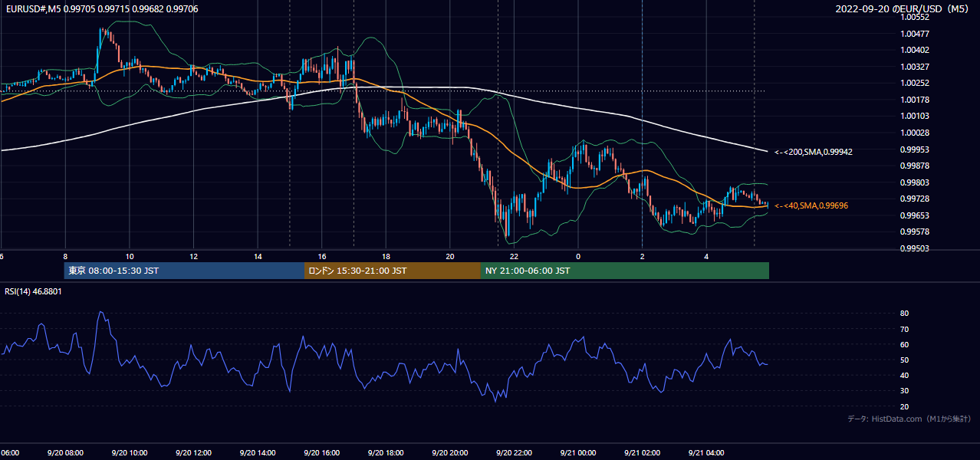Click price level 0.99878 on the axis

coord(916,166)
